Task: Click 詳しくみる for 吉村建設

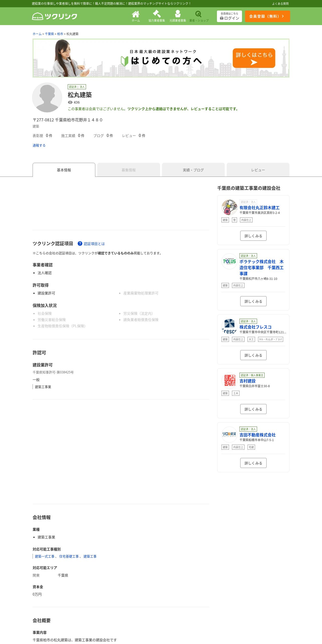Action: pyautogui.click(x=253, y=409)
